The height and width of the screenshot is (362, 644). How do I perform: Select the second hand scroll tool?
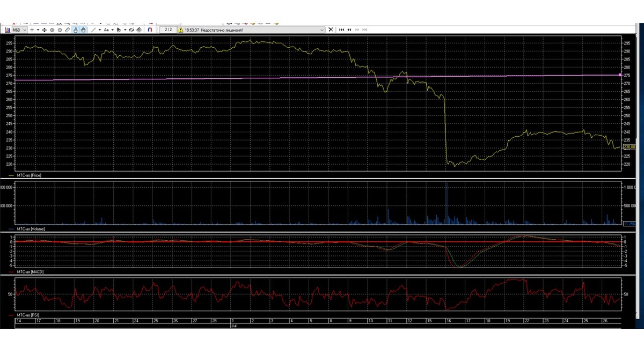coord(83,30)
